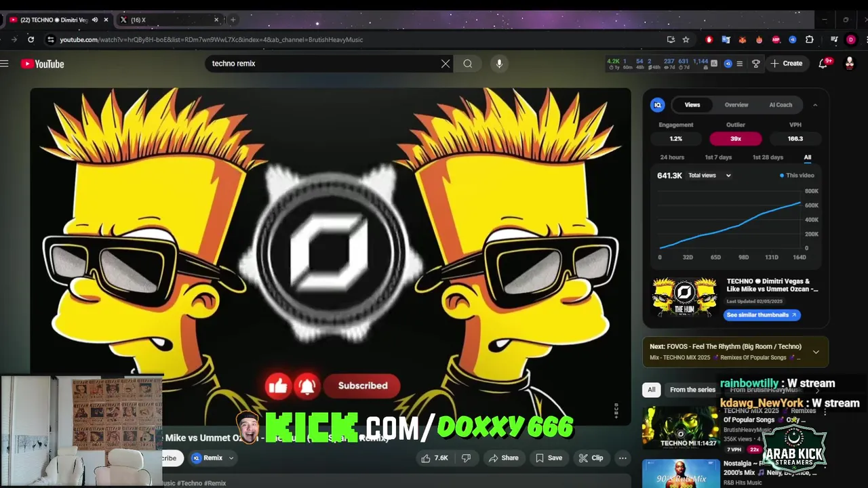Open the TECHNO MIX 2025 video thumbnail
868x488 pixels.
[x=681, y=428]
